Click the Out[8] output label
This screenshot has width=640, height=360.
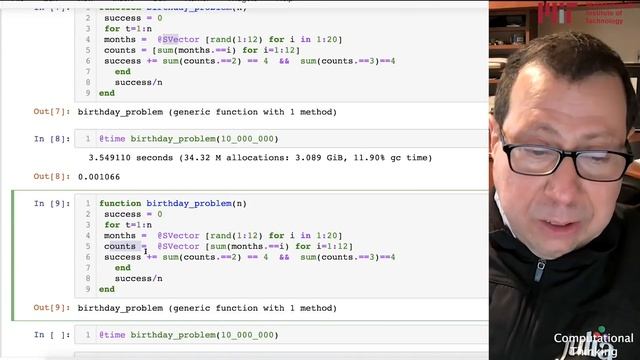pyautogui.click(x=52, y=177)
